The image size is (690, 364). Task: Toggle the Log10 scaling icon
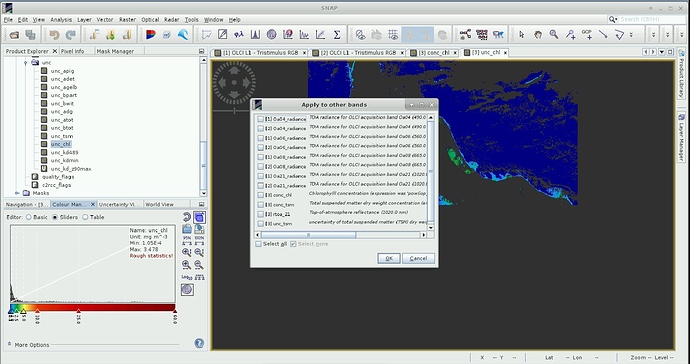click(x=187, y=277)
